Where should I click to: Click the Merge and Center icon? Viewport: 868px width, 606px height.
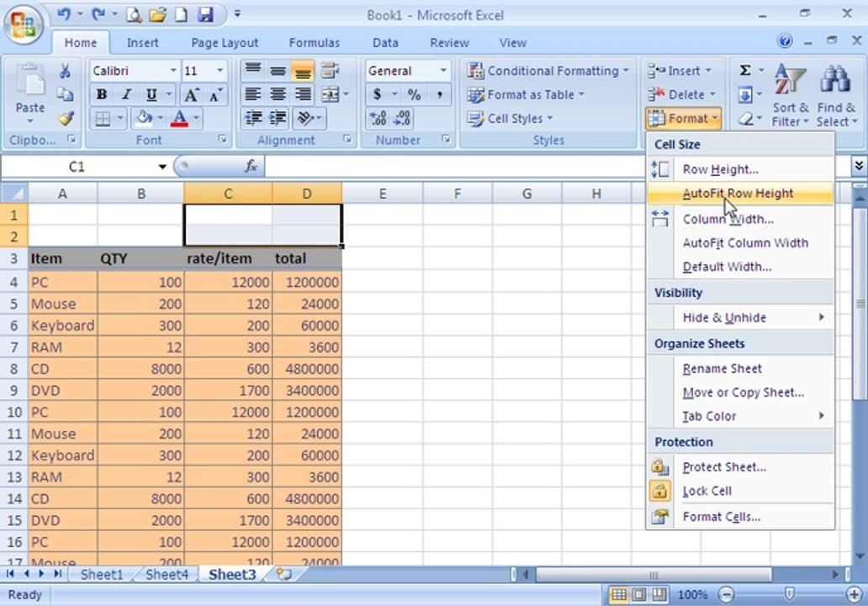point(330,95)
